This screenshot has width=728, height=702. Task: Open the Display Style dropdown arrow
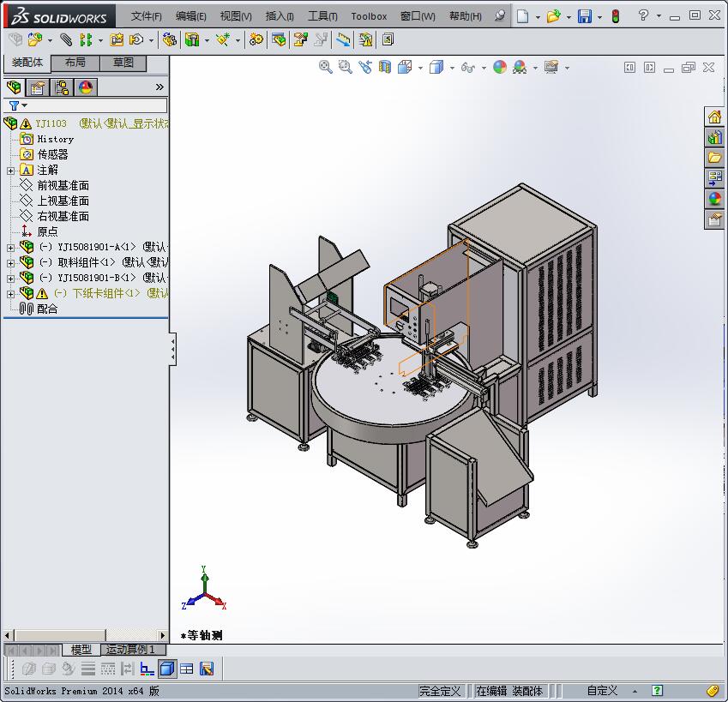click(x=452, y=69)
